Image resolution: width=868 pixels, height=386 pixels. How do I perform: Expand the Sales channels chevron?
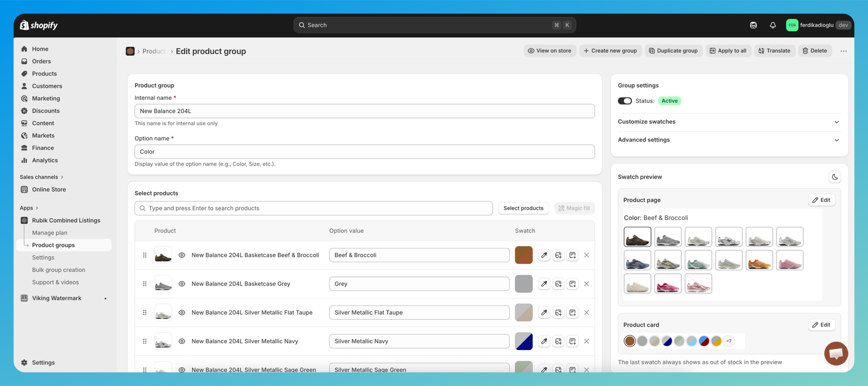(62, 177)
